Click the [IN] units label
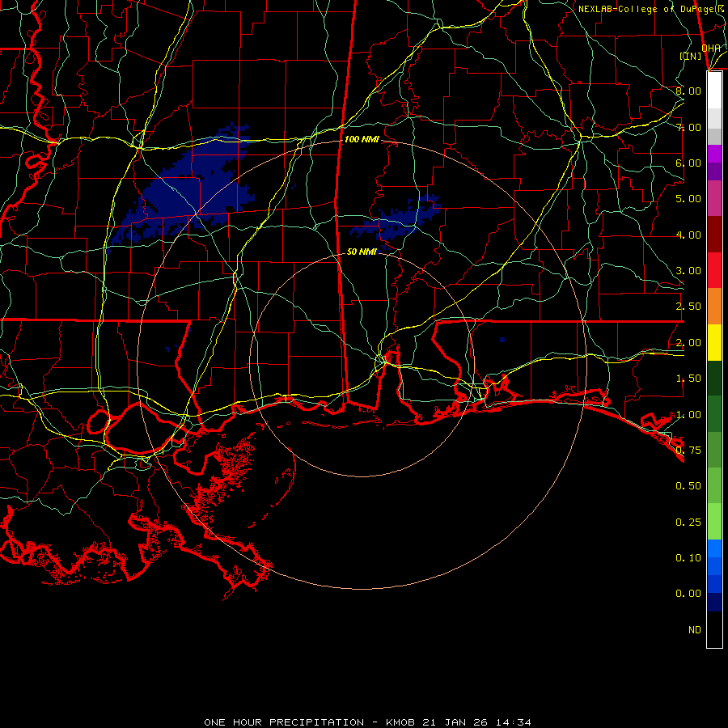The width and height of the screenshot is (728, 728). click(691, 56)
